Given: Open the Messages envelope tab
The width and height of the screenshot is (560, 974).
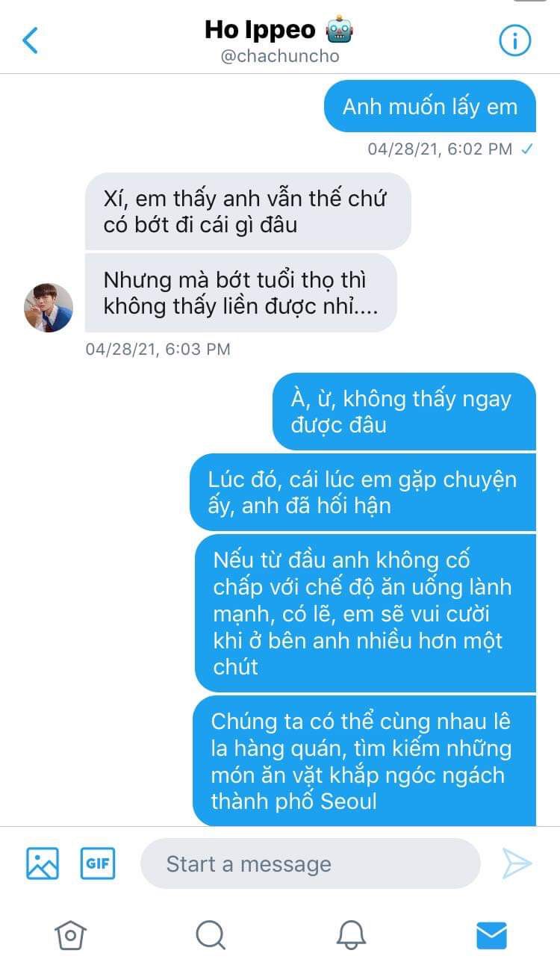Looking at the screenshot, I should (491, 935).
